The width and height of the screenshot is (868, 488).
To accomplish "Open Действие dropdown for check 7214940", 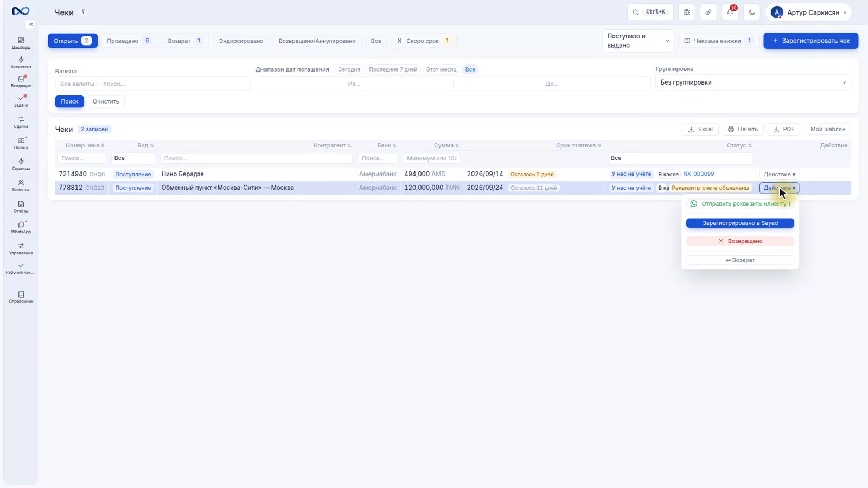I will (x=779, y=174).
